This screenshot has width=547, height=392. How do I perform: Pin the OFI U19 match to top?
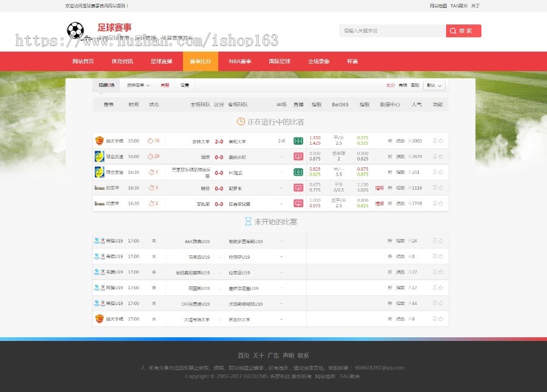point(435,303)
